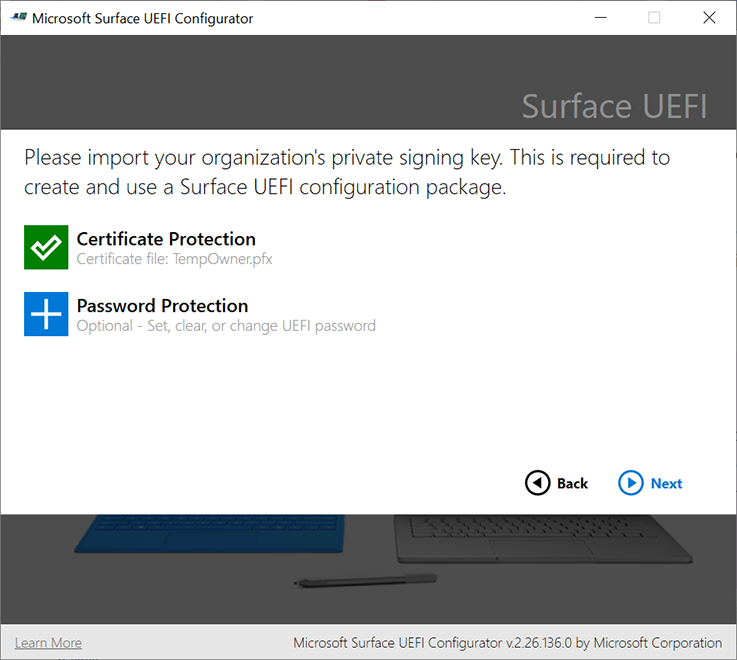Close the Surface UEFI Configurator window

tap(709, 18)
